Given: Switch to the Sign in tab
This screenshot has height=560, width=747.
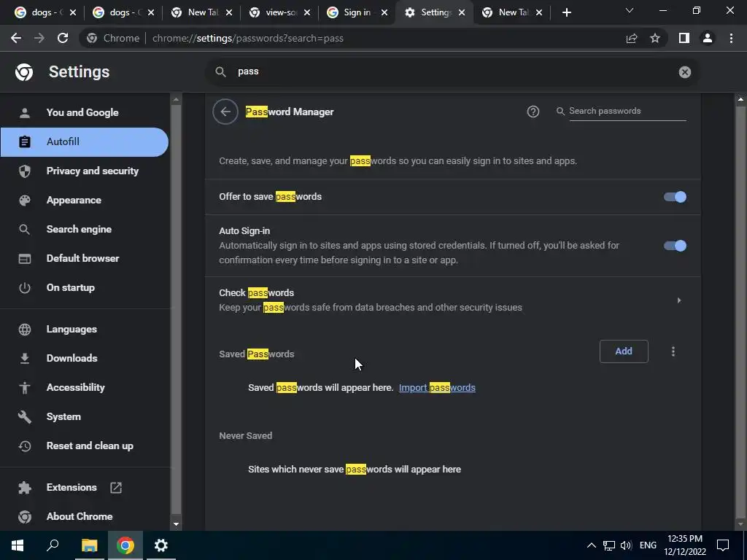Looking at the screenshot, I should coord(357,12).
